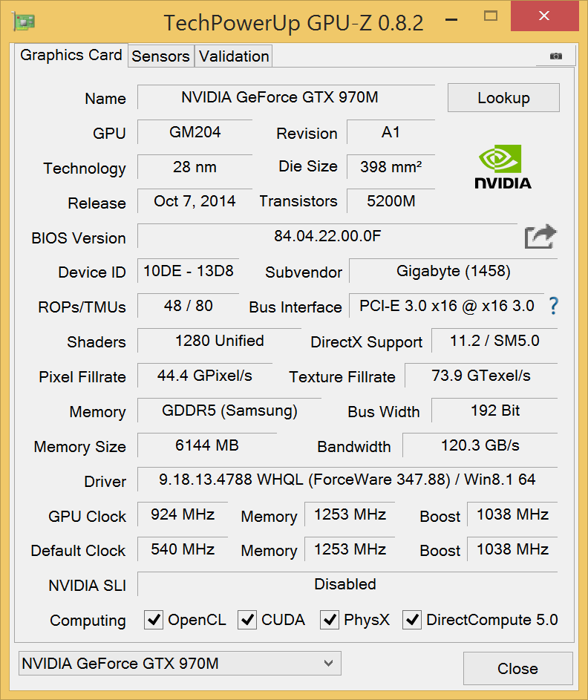Click the Memory type field GDDR5 (Samsung)
This screenshot has width=588, height=700.
click(x=229, y=410)
